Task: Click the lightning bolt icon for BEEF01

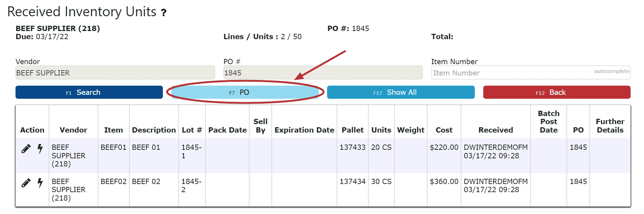Action: pyautogui.click(x=40, y=149)
